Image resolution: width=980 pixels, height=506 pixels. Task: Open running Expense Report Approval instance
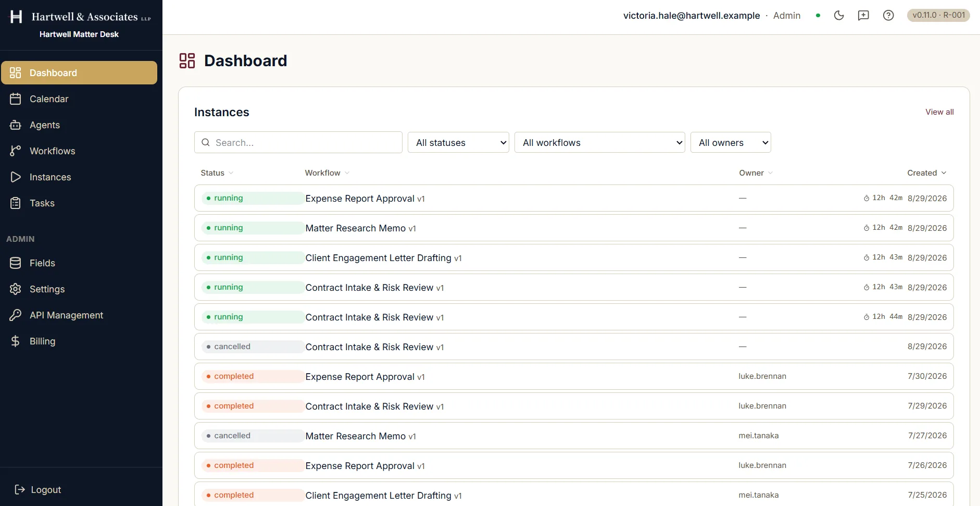pyautogui.click(x=574, y=198)
